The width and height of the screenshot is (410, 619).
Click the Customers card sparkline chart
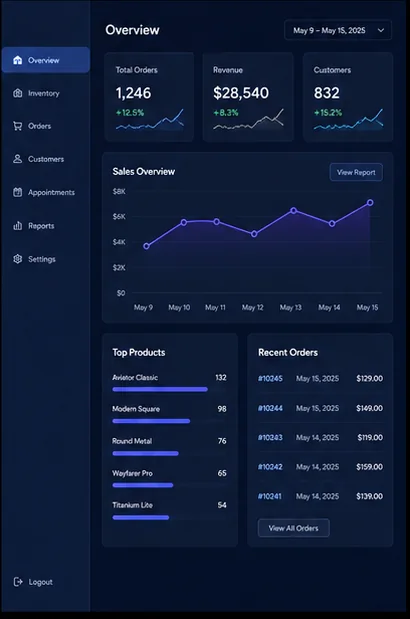coord(348,120)
